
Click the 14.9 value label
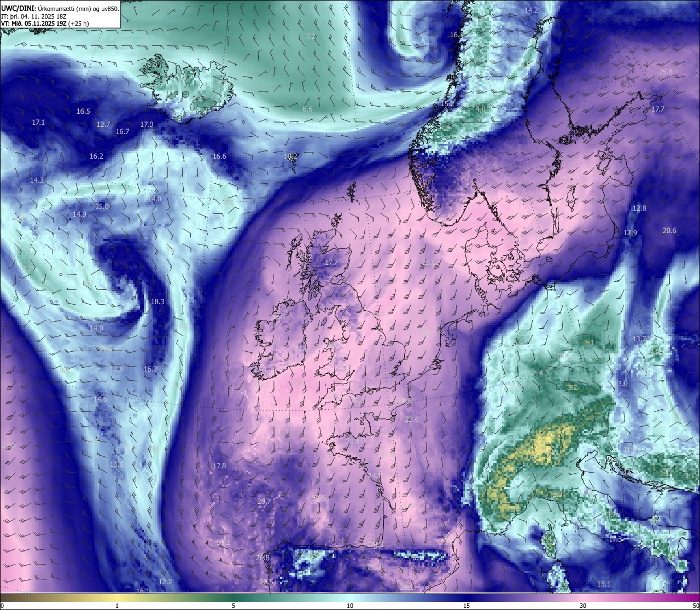(79, 214)
